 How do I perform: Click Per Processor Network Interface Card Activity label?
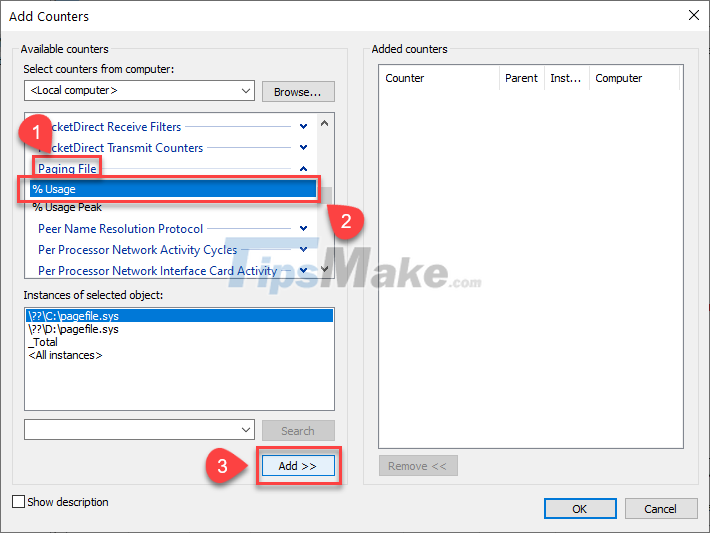click(x=158, y=270)
